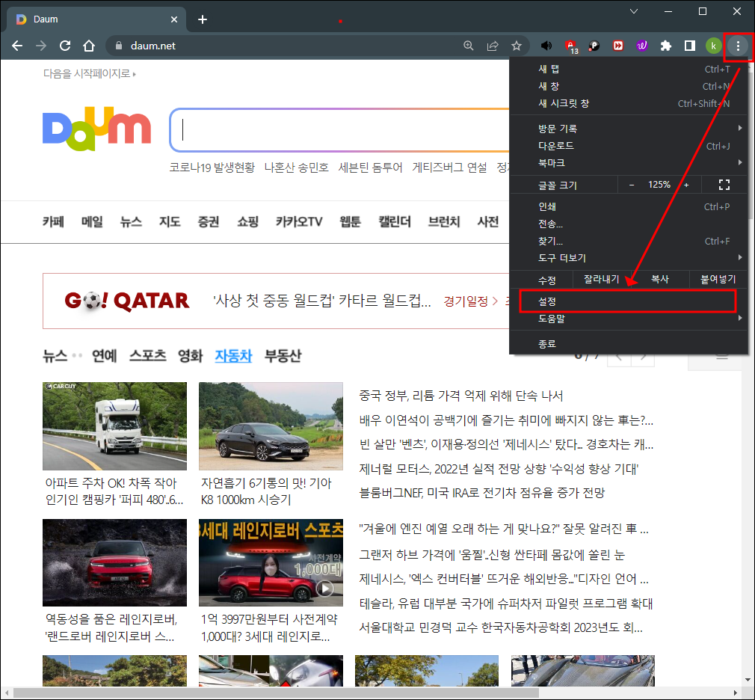Open the Chrome extensions puzzle icon
Image resolution: width=755 pixels, height=700 pixels.
pos(666,46)
